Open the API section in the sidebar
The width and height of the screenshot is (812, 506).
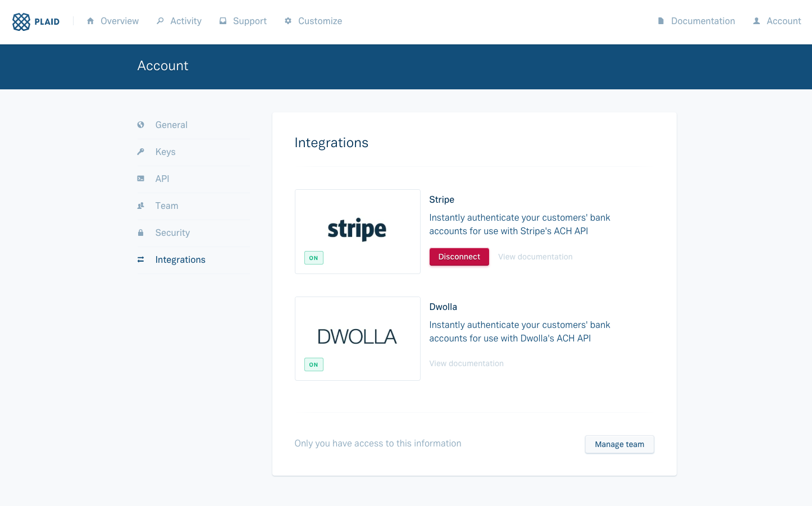point(162,178)
